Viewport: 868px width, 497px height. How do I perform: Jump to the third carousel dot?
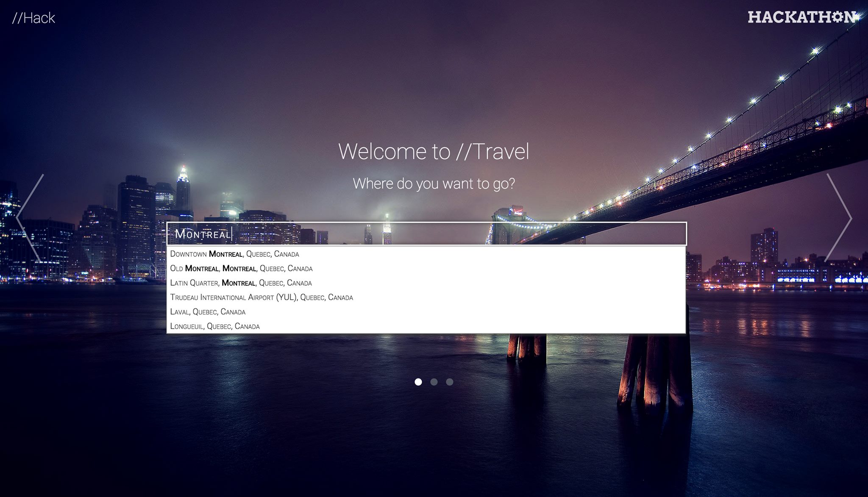(450, 382)
